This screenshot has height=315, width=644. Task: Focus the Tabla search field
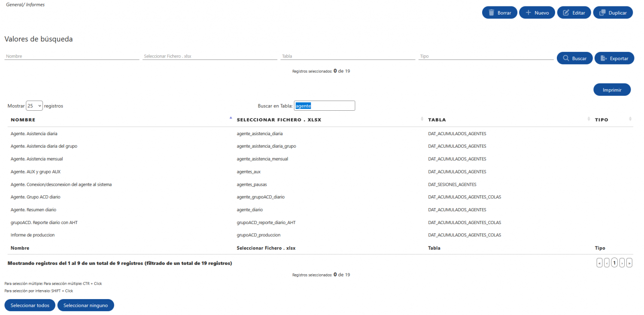pyautogui.click(x=348, y=56)
